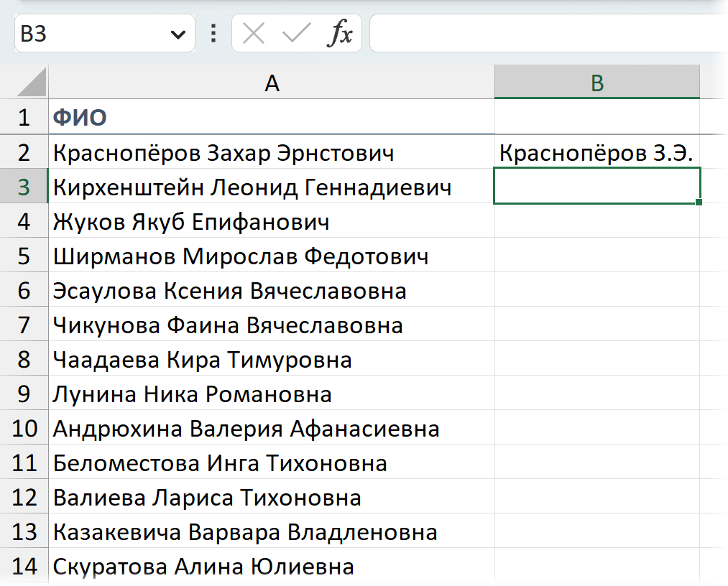
Task: Click empty cell B12 next to Валиева
Action: [597, 497]
